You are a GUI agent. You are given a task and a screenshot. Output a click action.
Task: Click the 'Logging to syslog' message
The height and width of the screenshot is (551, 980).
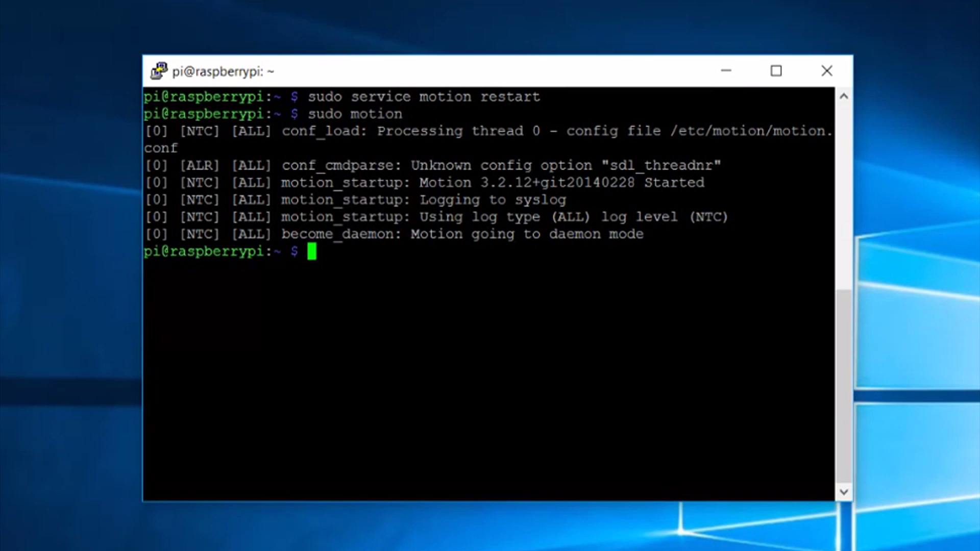click(x=493, y=199)
